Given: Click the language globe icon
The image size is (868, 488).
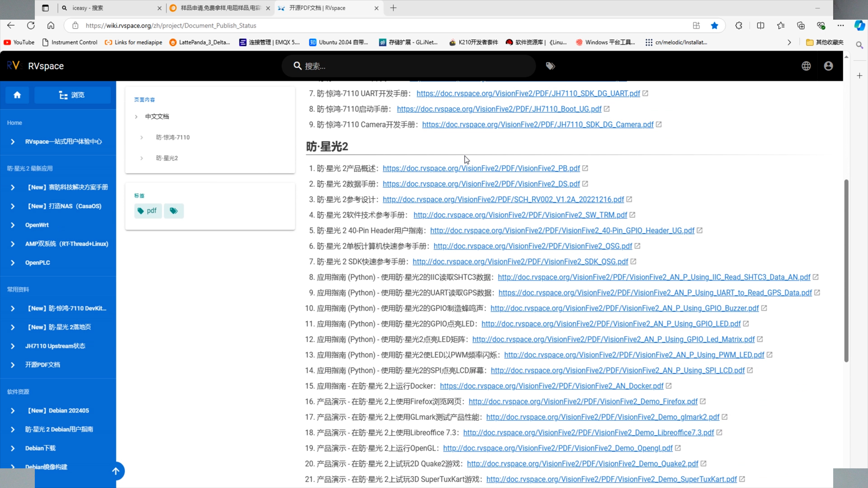Looking at the screenshot, I should click(x=806, y=66).
